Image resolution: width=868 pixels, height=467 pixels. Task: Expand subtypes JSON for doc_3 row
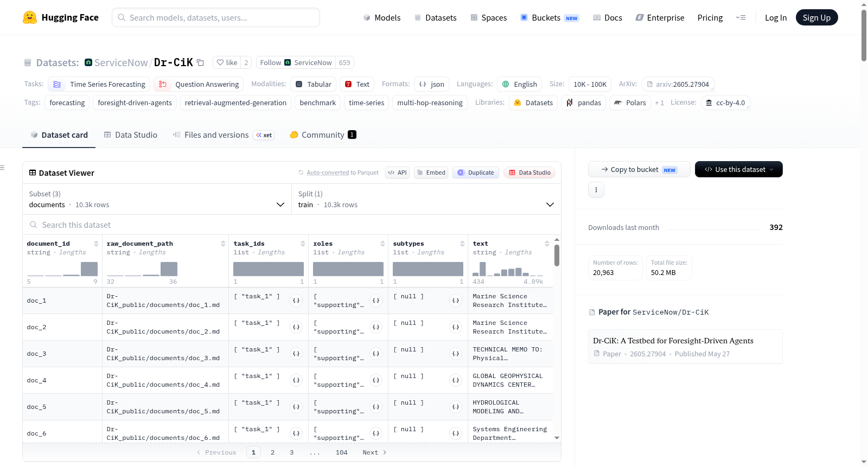point(456,354)
